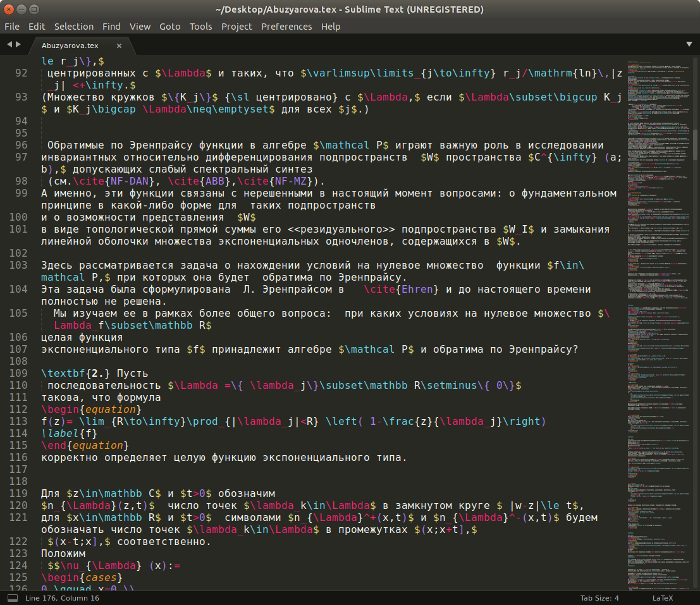Click line number 119 in gutter
The height and width of the screenshot is (605, 700).
[18, 494]
